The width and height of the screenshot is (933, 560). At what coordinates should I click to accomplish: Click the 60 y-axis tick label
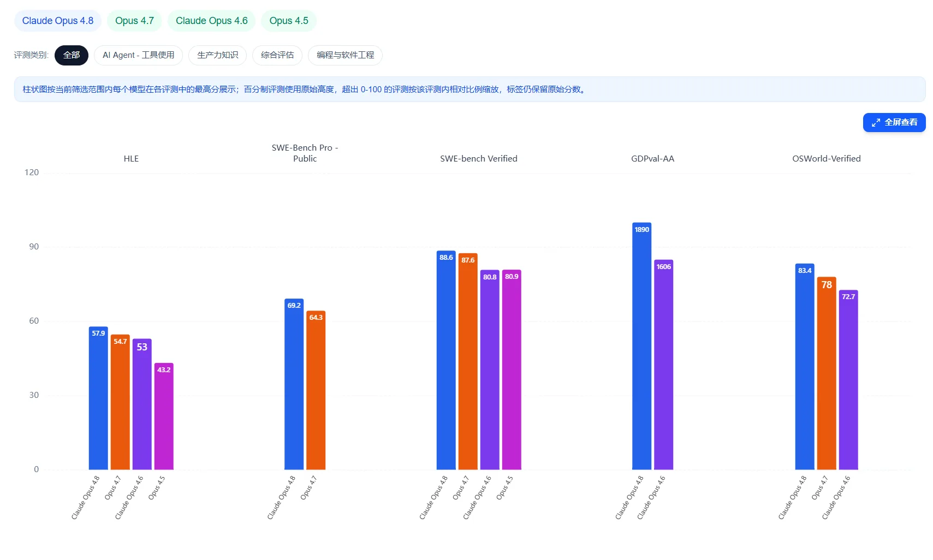(x=34, y=321)
